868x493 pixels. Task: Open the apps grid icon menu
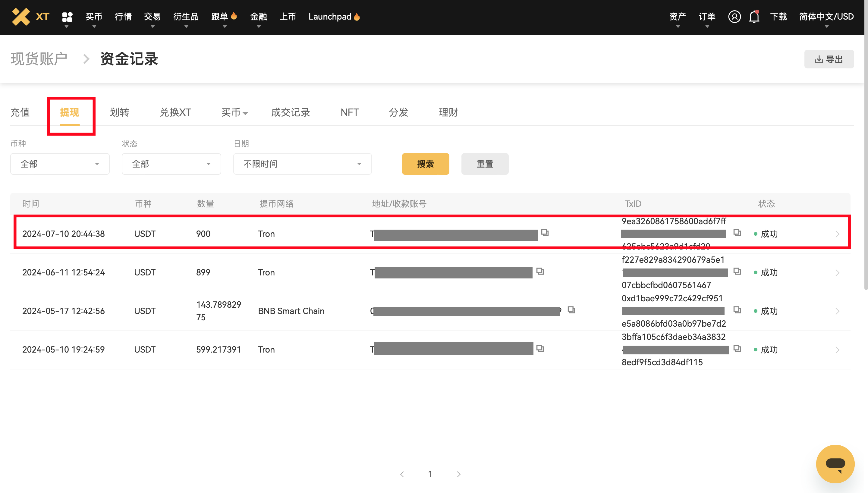click(67, 17)
